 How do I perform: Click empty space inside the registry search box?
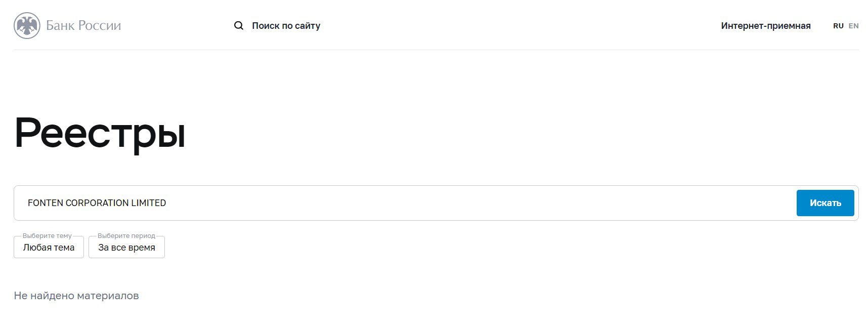coord(455,203)
